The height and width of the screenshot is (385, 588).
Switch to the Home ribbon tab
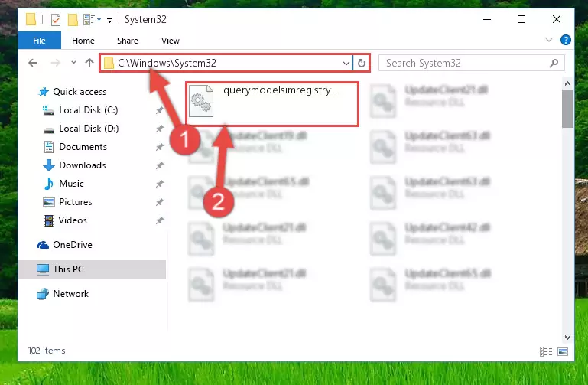tap(83, 41)
